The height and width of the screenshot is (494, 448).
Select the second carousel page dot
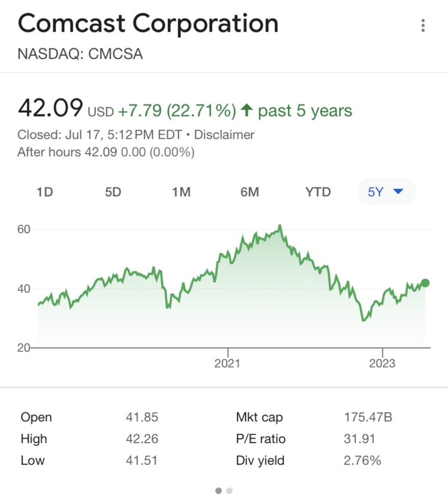pyautogui.click(x=229, y=490)
